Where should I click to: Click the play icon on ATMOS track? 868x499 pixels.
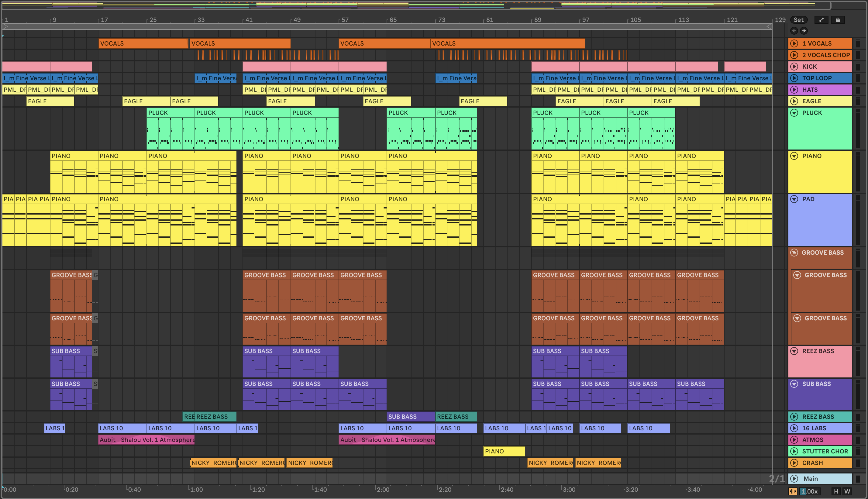[x=794, y=440]
